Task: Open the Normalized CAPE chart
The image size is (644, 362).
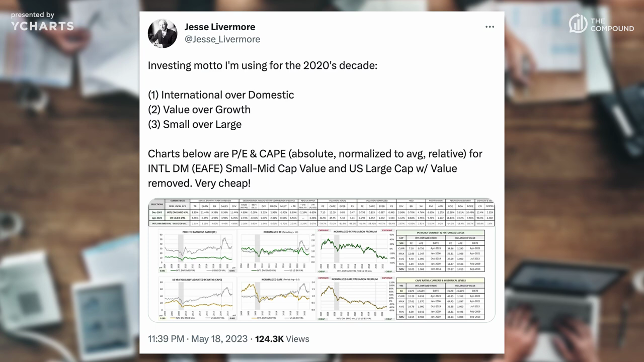Action: [277, 299]
